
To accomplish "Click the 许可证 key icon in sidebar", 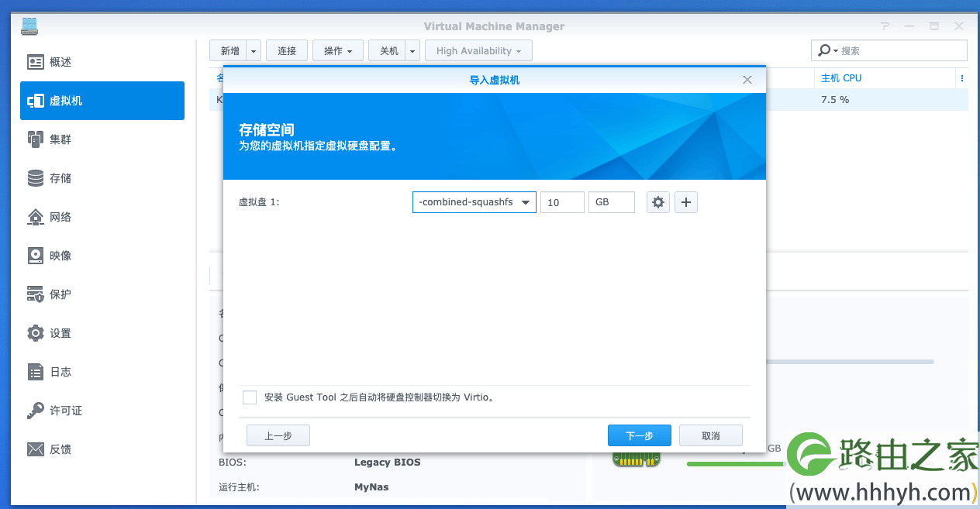I will tap(36, 411).
